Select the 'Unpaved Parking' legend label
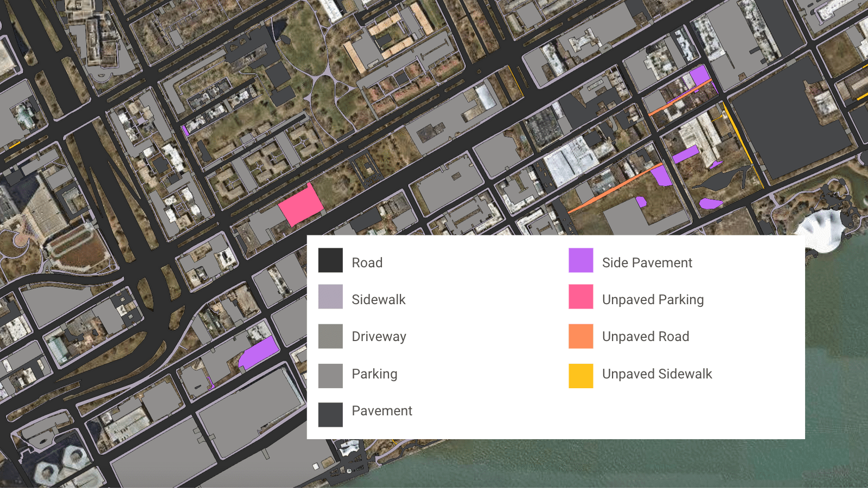Viewport: 868px width, 488px height. (653, 300)
